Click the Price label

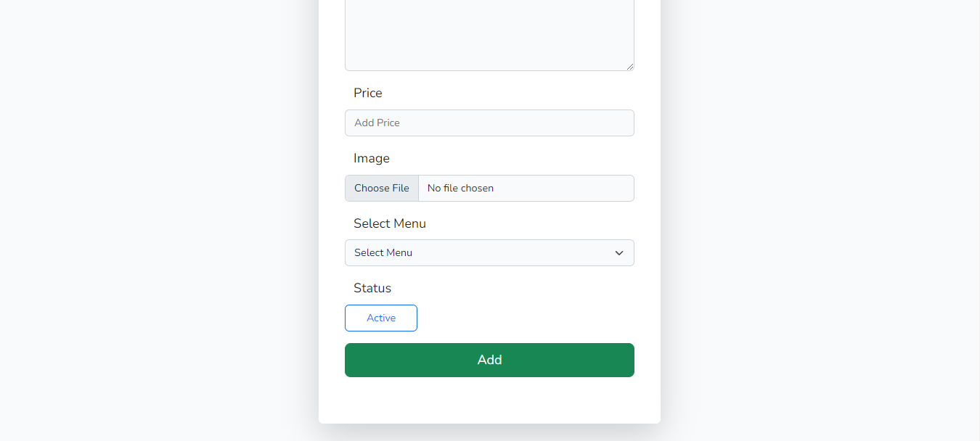click(x=367, y=93)
